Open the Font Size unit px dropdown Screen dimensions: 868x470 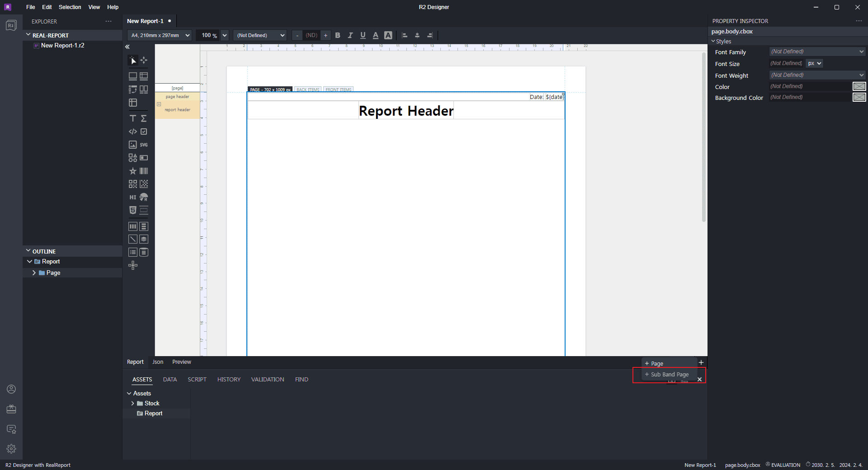815,63
